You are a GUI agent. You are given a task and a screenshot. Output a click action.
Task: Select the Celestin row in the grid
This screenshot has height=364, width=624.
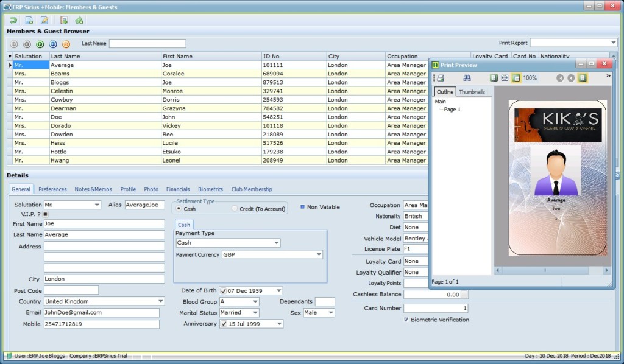218,91
